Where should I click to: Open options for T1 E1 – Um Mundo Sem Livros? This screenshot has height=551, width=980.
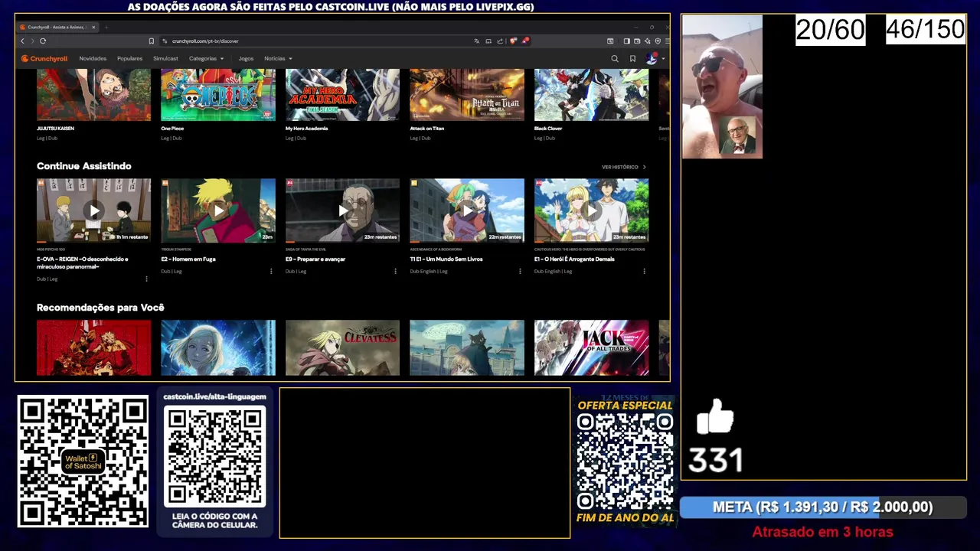point(520,271)
